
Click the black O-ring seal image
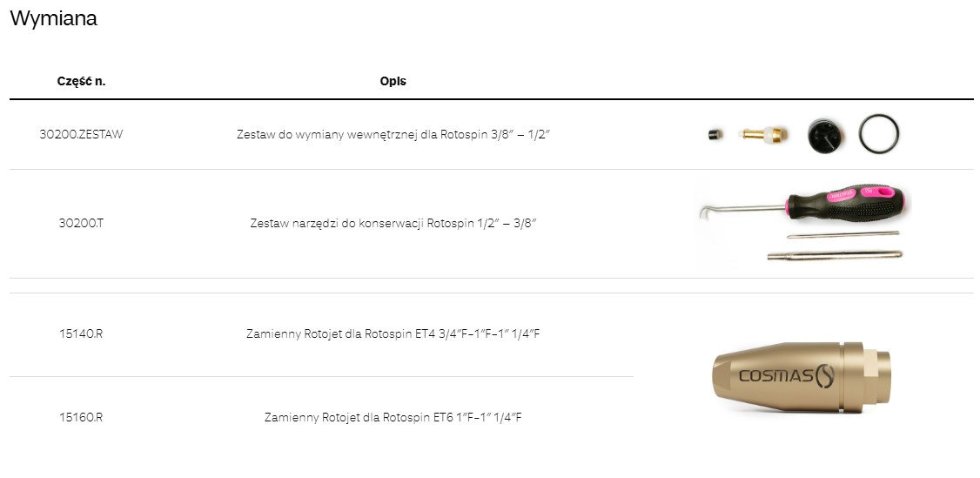[x=879, y=134]
